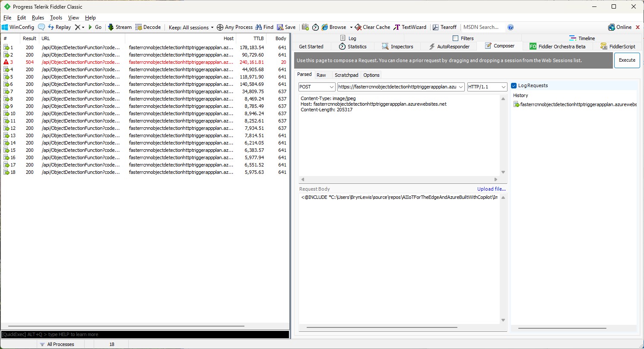Open the POST method dropdown

coord(317,87)
